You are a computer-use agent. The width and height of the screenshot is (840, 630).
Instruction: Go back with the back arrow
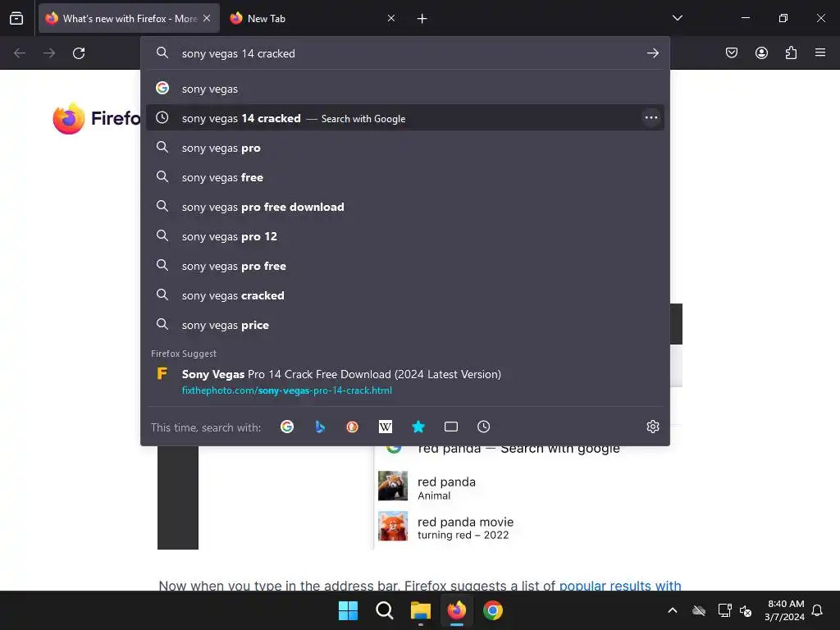coord(20,53)
